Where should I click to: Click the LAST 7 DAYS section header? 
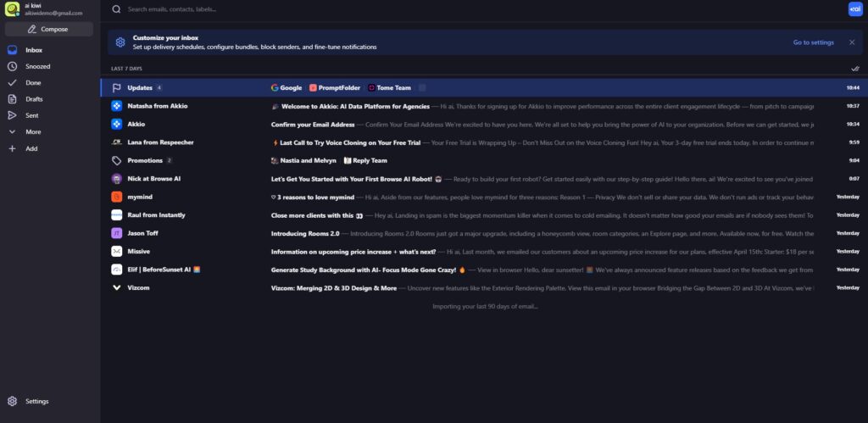[x=127, y=69]
